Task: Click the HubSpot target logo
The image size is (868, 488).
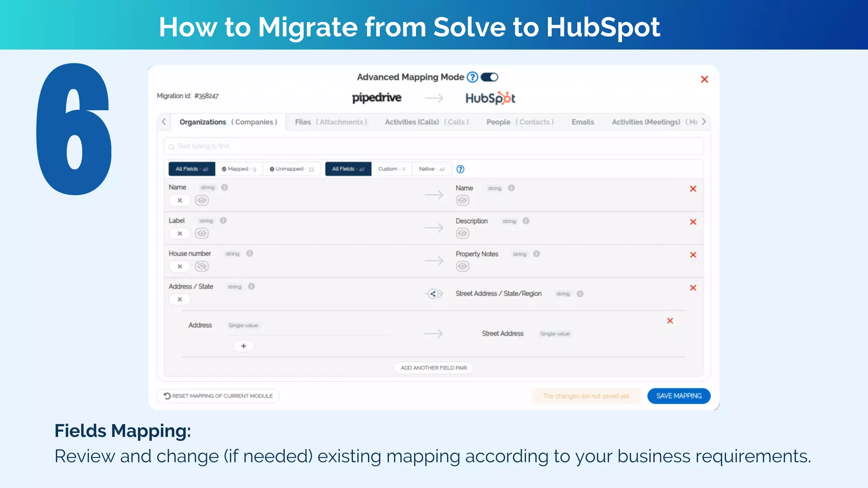Action: tap(490, 98)
